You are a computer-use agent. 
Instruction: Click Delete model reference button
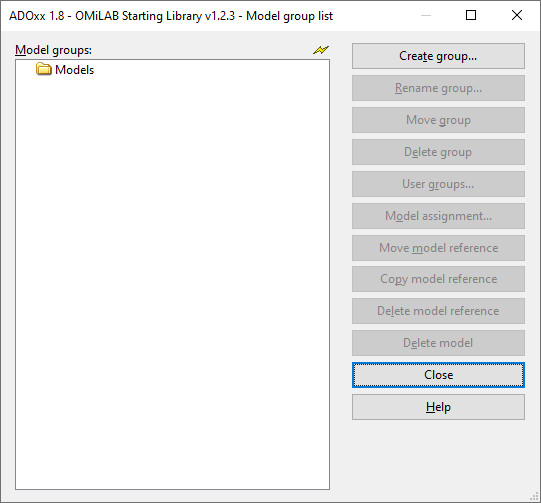[x=438, y=311]
